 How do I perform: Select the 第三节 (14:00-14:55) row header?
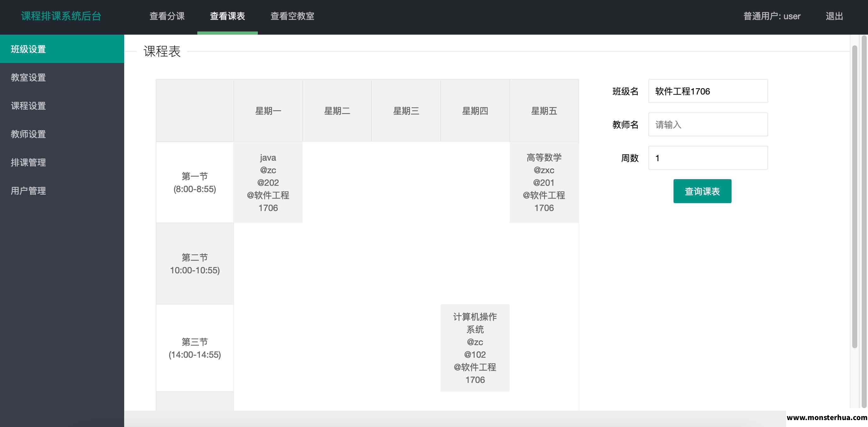coord(195,348)
